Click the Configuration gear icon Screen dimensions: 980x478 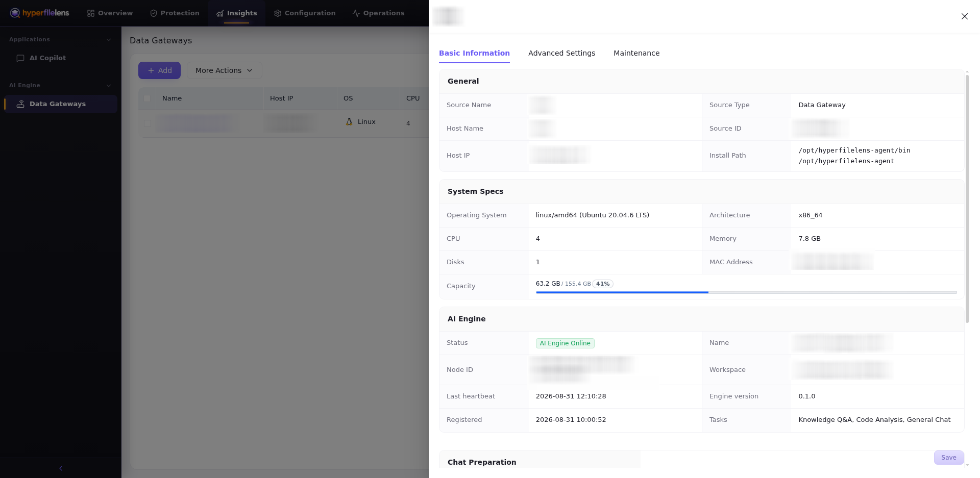[278, 13]
